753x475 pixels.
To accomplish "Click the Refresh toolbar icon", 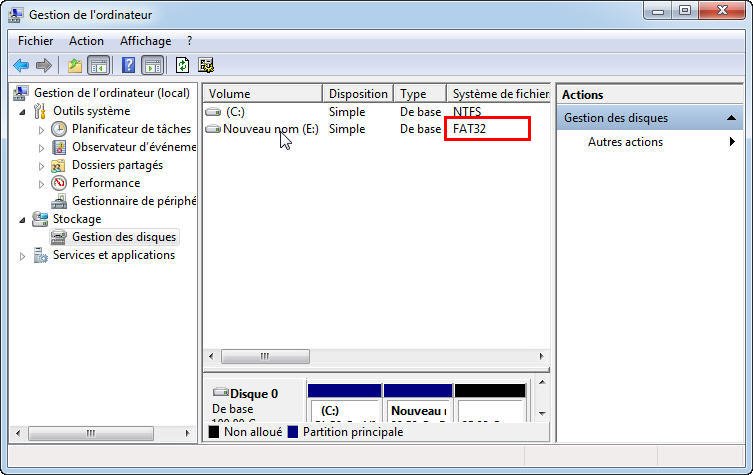I will point(182,65).
